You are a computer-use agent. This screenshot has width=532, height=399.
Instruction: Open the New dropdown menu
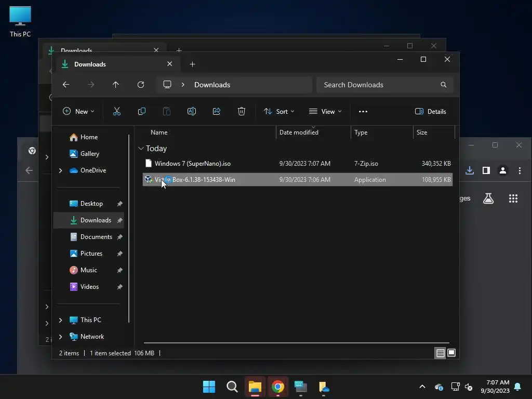(x=79, y=111)
